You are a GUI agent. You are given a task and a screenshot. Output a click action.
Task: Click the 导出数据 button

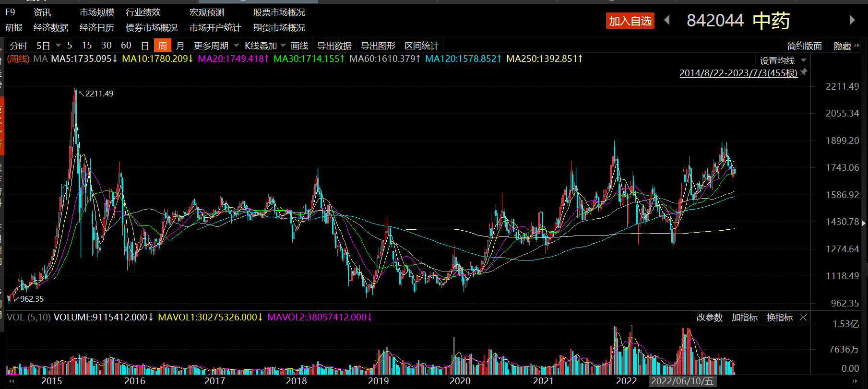[x=334, y=46]
